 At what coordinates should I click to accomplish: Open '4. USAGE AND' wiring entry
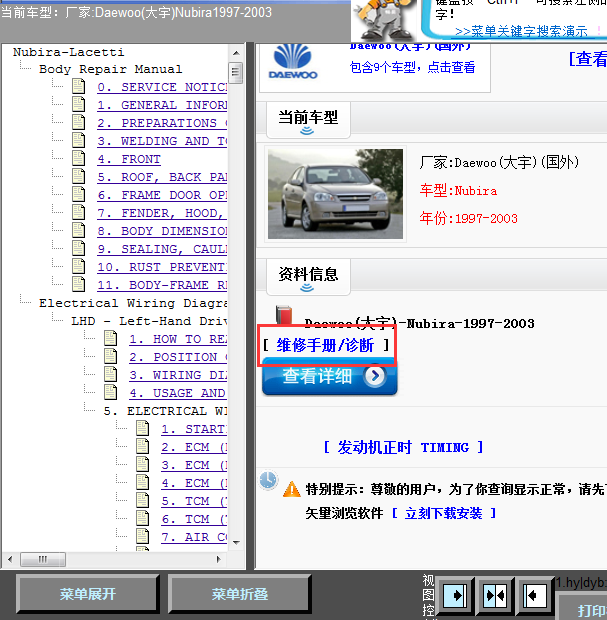coord(178,393)
